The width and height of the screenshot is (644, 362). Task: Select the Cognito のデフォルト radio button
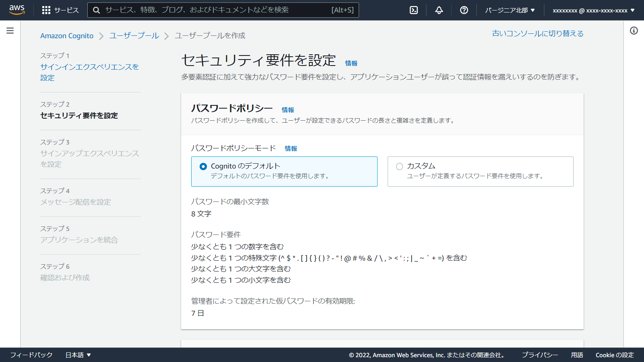click(x=203, y=166)
